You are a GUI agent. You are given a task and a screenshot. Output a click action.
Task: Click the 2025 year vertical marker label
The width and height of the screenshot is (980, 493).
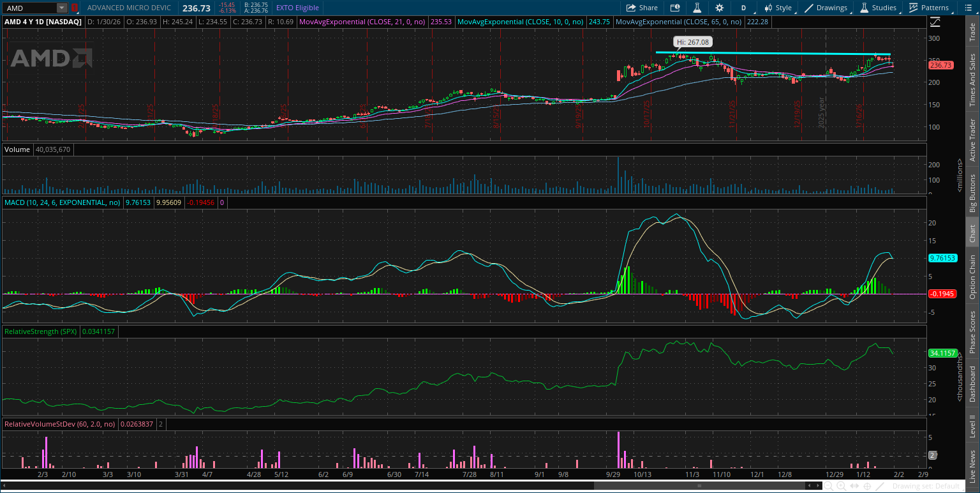click(x=822, y=114)
